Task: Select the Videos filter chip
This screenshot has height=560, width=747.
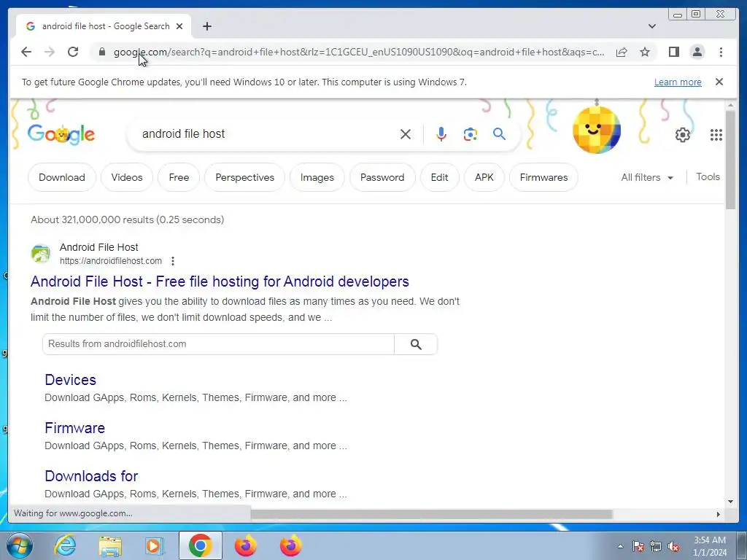Action: point(127,177)
